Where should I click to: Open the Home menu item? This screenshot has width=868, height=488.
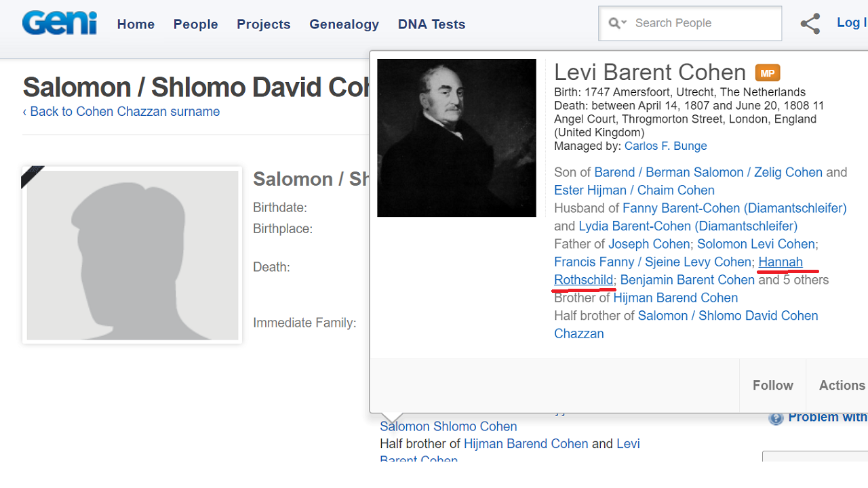pyautogui.click(x=136, y=24)
